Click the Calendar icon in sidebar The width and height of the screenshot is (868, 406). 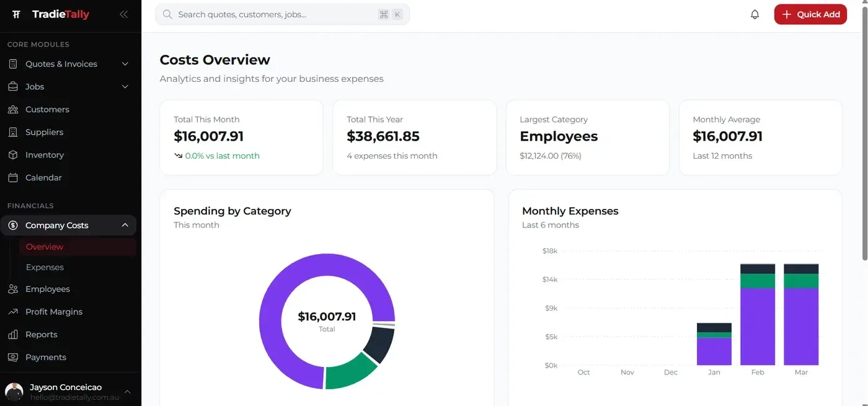13,178
